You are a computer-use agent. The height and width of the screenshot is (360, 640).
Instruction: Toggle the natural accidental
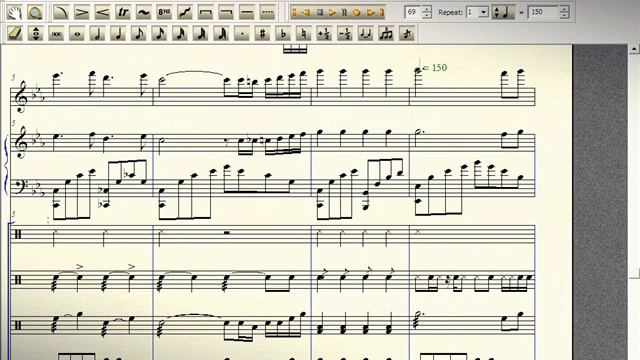303,33
